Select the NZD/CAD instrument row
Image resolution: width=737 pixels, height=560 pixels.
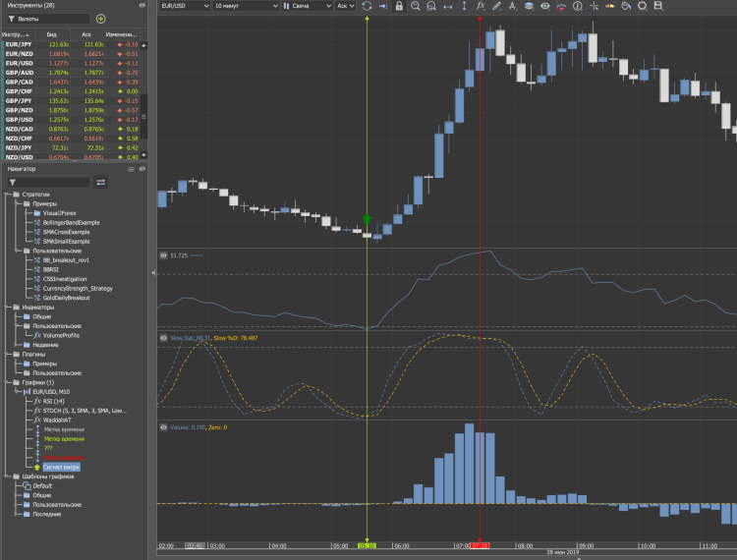tap(71, 130)
